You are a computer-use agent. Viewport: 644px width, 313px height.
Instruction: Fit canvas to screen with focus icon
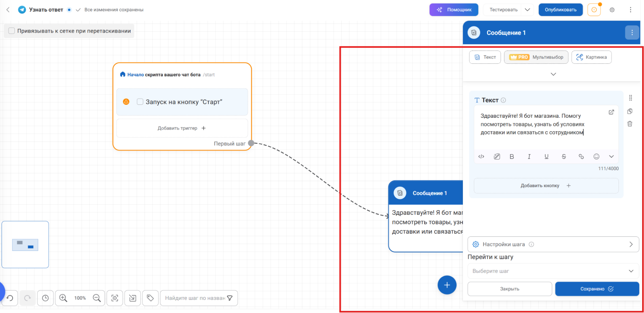coord(115,298)
